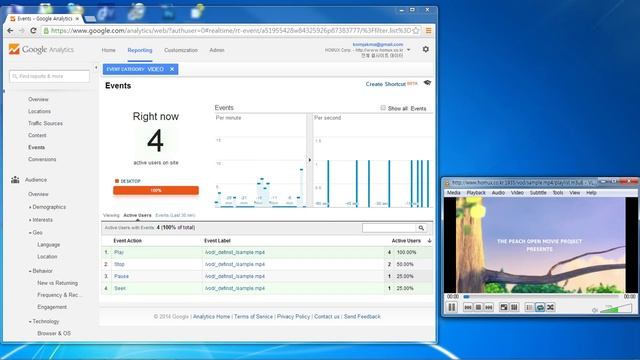Reload the Analytics page in Chrome

(x=33, y=31)
